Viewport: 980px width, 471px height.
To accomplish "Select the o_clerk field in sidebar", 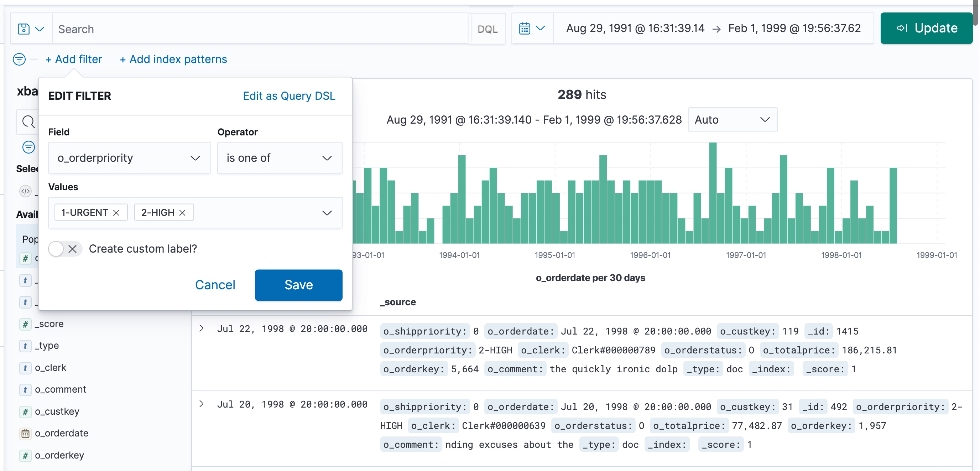I will (x=51, y=368).
